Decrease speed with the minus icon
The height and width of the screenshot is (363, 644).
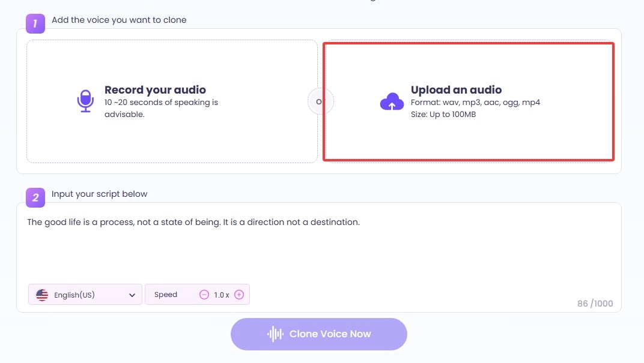tap(204, 295)
